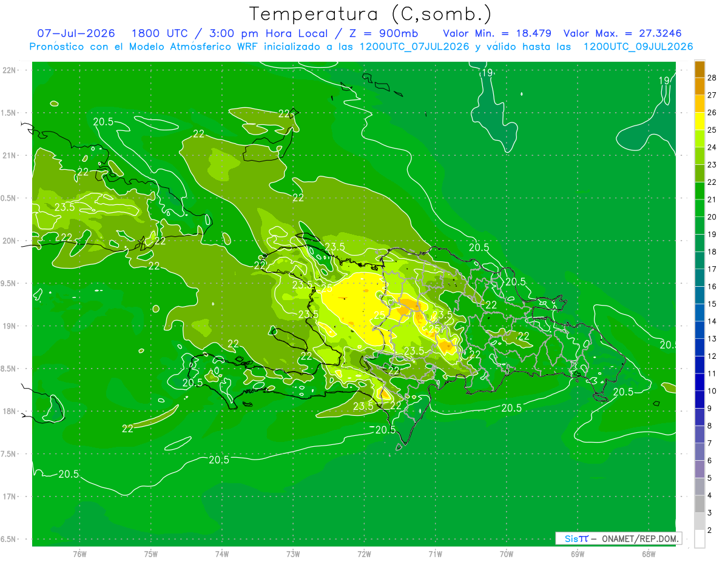This screenshot has width=728, height=562.
Task: Pick the blue swatch between 13 and 14
Action: tap(699, 330)
